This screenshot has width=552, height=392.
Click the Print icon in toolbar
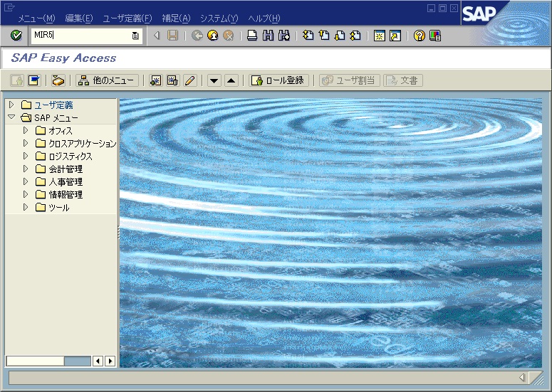pos(251,36)
